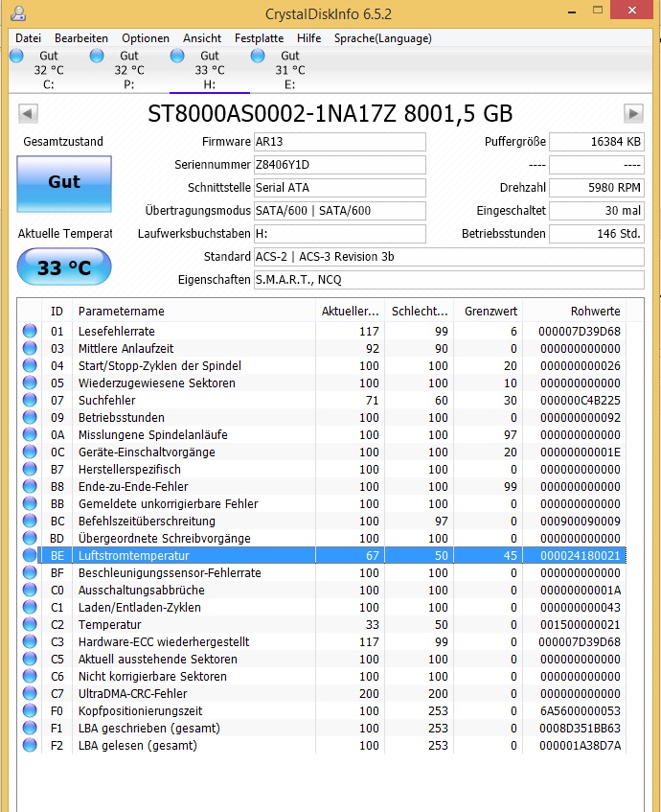Screen dimensions: 661x812
Task: Click the Seriennummer field Z8406Y1D
Action: point(339,165)
